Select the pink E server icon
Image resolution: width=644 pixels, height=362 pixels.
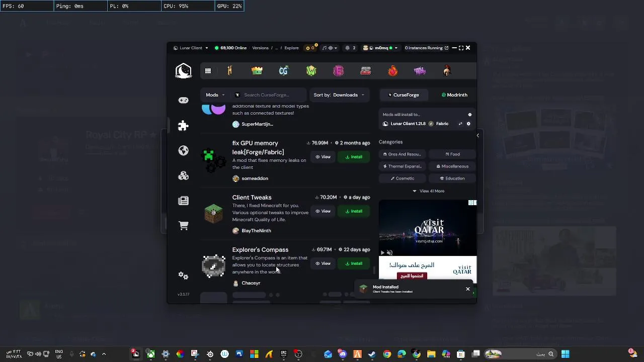tap(339, 71)
